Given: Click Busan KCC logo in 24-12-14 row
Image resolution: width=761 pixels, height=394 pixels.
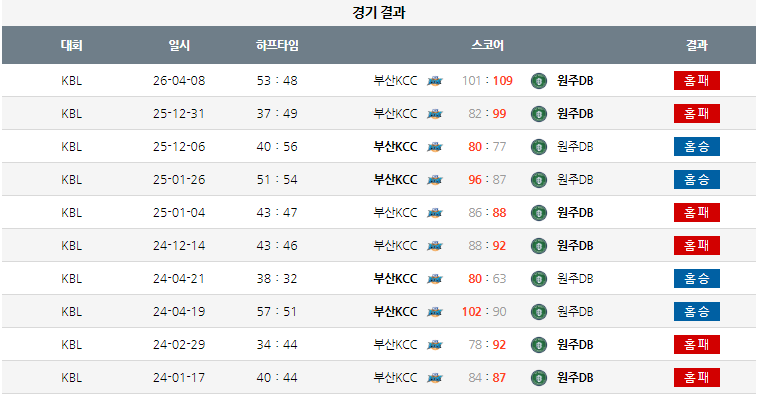Looking at the screenshot, I should (434, 246).
